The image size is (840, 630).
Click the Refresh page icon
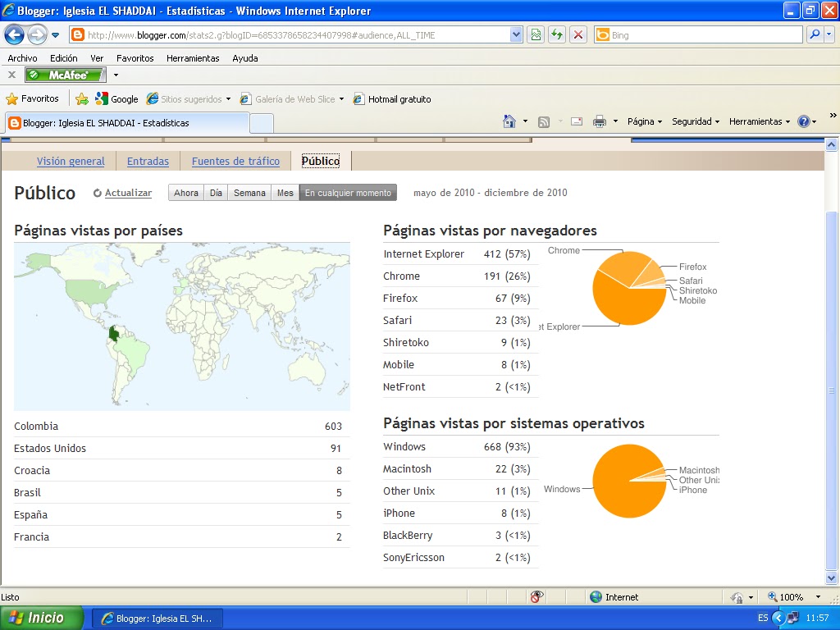point(557,34)
